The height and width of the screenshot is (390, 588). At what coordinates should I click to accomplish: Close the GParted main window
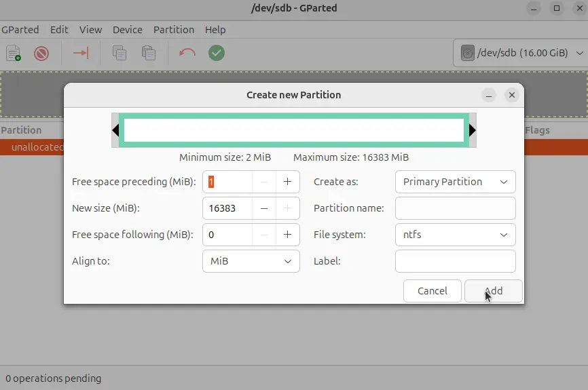click(580, 8)
